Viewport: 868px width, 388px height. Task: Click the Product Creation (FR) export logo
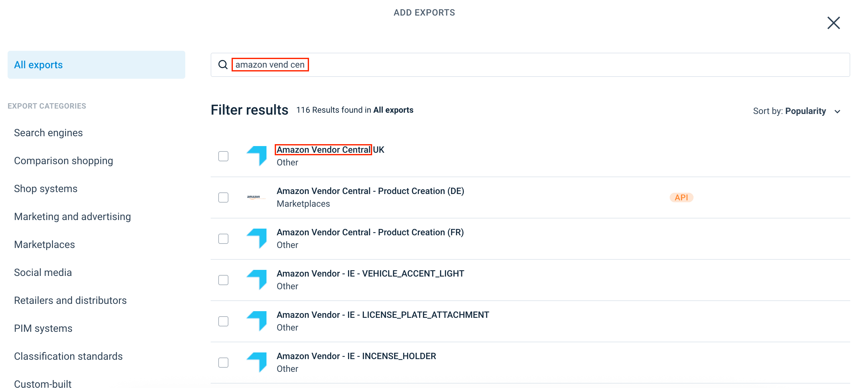tap(257, 238)
